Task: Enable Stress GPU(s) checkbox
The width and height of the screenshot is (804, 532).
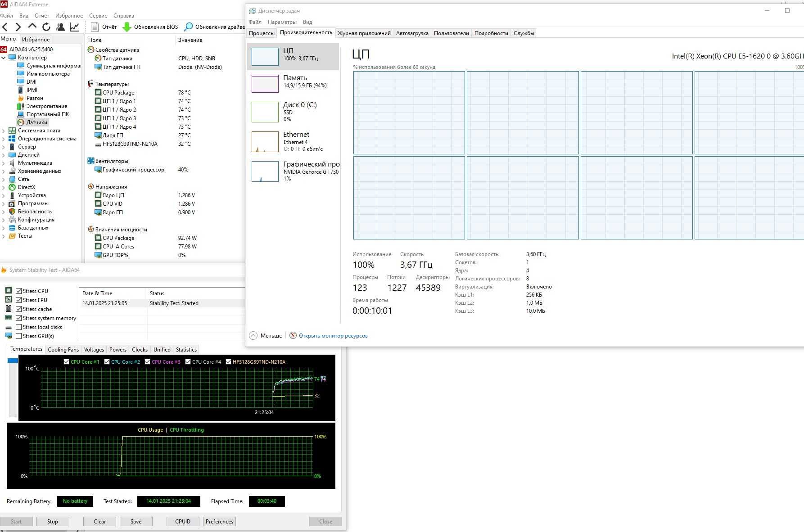Action: (x=19, y=336)
